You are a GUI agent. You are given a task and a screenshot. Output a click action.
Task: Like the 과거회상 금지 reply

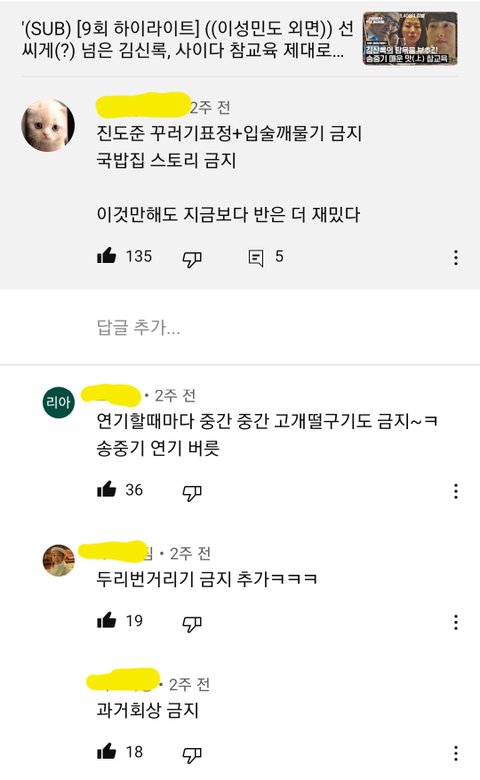pyautogui.click(x=106, y=752)
